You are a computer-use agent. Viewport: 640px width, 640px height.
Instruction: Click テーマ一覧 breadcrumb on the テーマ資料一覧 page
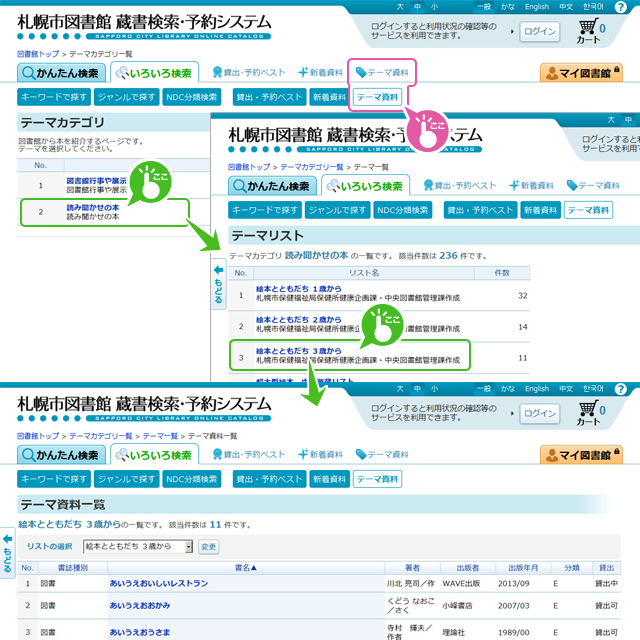160,436
